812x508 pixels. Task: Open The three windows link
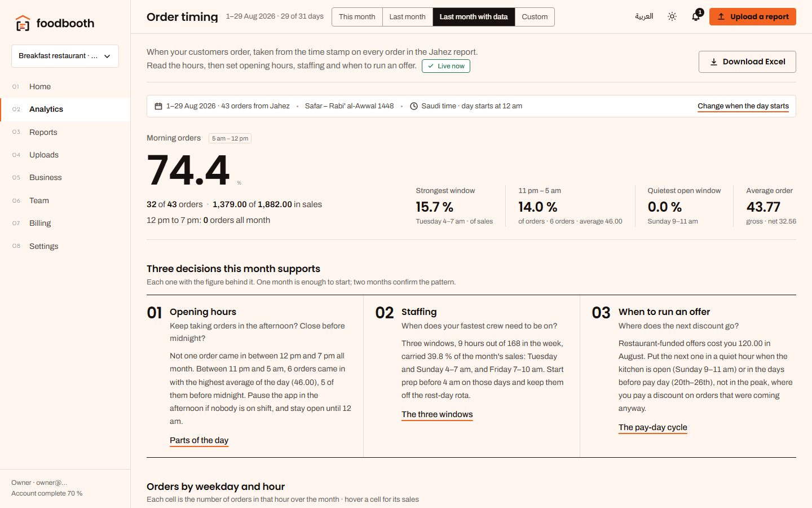[x=437, y=414]
